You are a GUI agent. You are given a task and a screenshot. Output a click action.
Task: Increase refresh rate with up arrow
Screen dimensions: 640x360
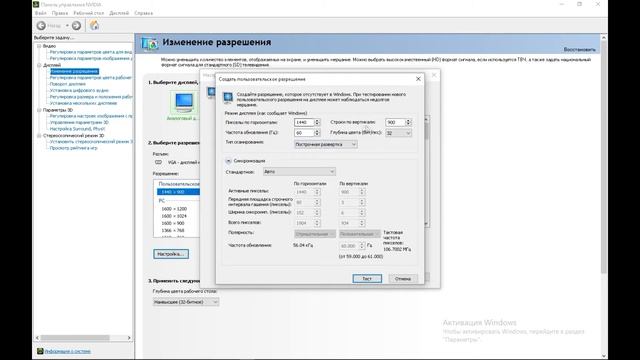click(317, 131)
